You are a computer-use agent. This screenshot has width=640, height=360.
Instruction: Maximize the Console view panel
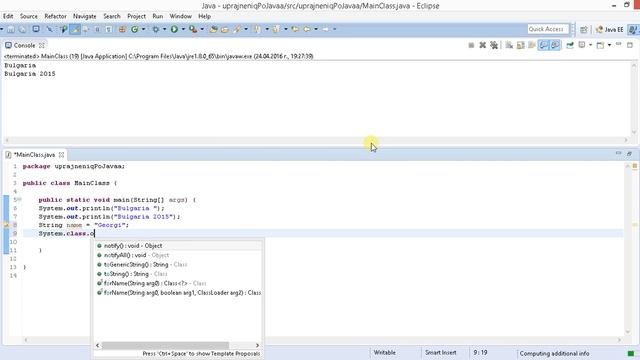click(x=630, y=45)
